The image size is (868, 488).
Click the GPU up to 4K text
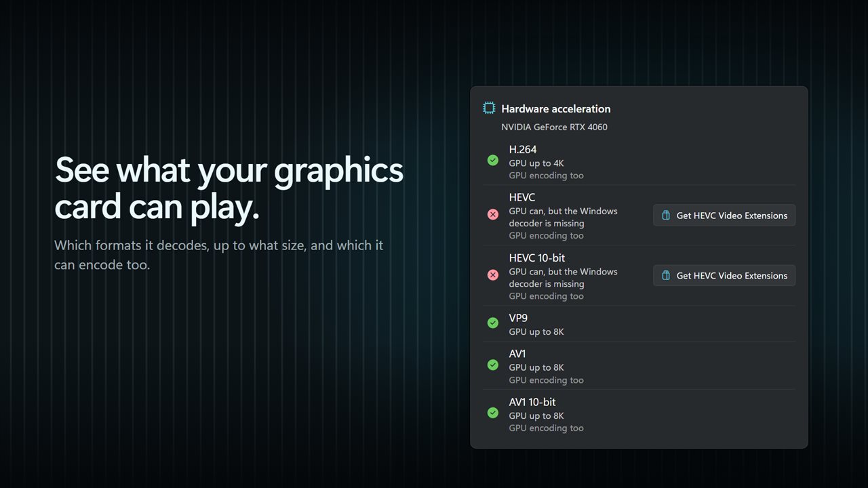tap(536, 163)
